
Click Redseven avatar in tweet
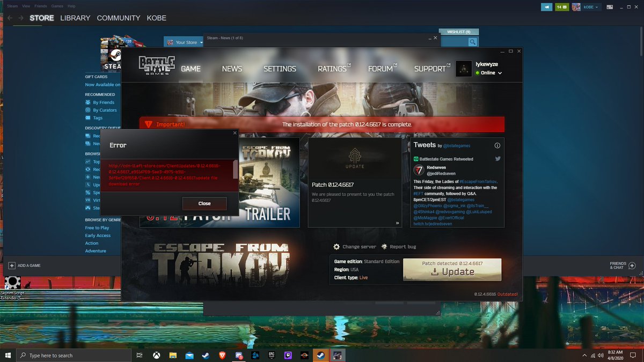tap(419, 170)
